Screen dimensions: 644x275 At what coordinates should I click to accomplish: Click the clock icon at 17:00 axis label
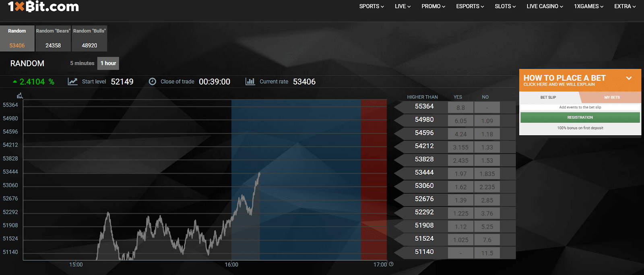(x=391, y=264)
